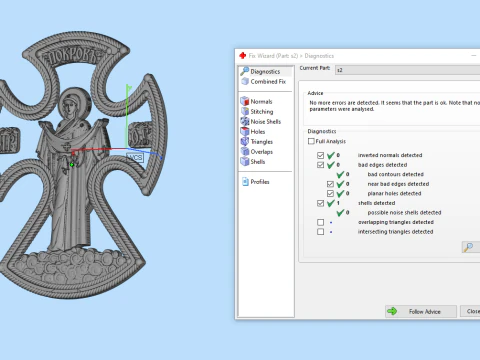Screen dimensions: 480x360
Task: Click the Normals cube icon
Action: 245,101
